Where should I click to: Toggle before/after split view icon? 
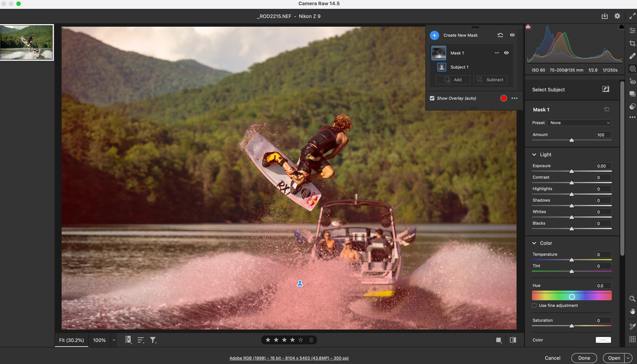(x=513, y=340)
